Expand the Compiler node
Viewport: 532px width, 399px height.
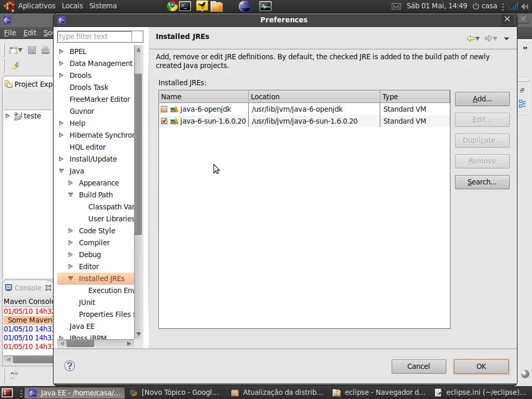tap(71, 243)
